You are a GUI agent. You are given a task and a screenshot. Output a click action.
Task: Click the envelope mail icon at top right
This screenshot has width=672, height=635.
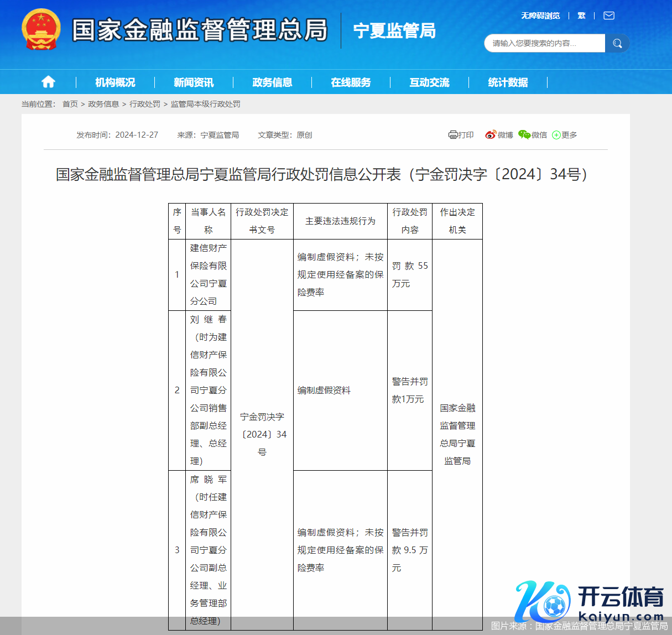608,15
